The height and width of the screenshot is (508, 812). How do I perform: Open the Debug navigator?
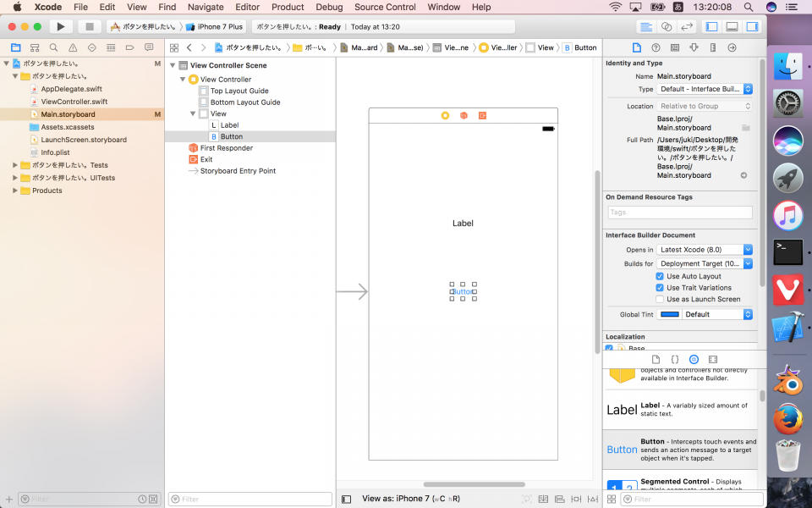tap(111, 47)
